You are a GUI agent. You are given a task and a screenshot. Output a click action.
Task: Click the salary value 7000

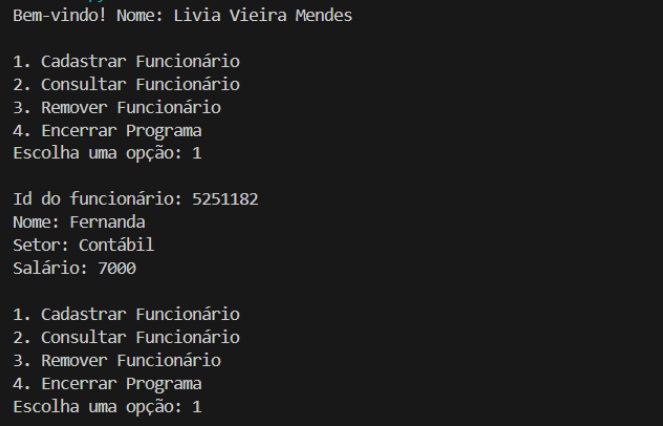[x=117, y=268]
